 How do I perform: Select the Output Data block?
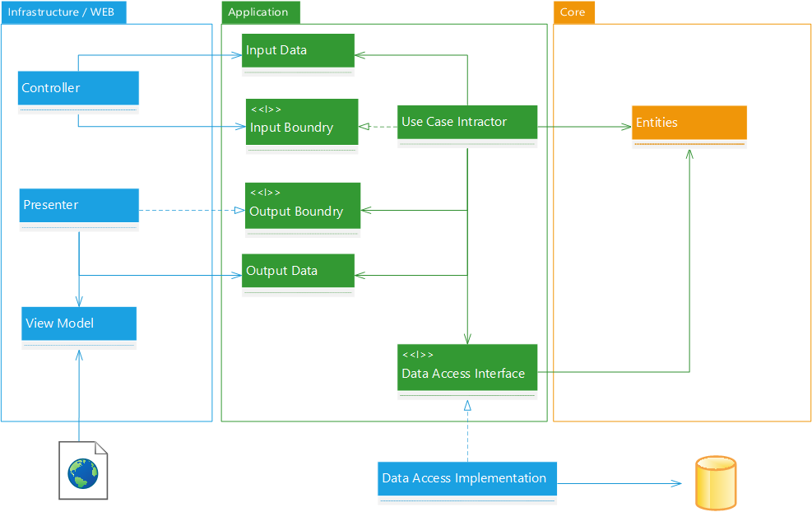297,270
